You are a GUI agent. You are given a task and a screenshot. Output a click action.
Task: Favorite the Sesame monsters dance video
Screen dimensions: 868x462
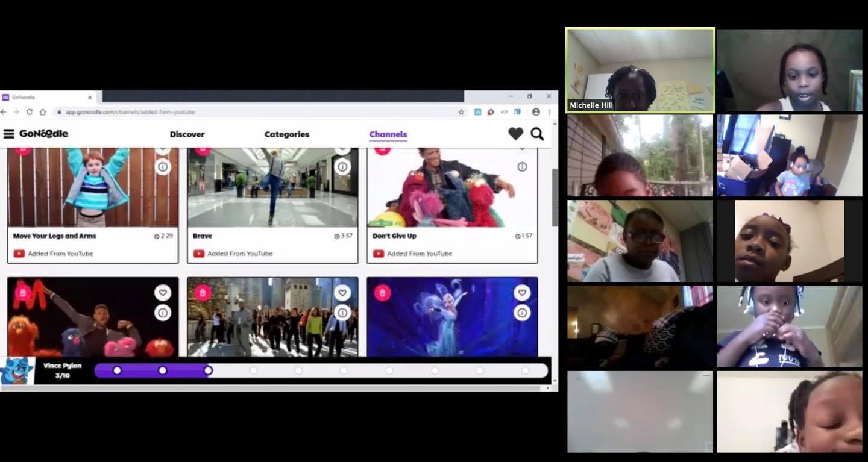pyautogui.click(x=163, y=293)
